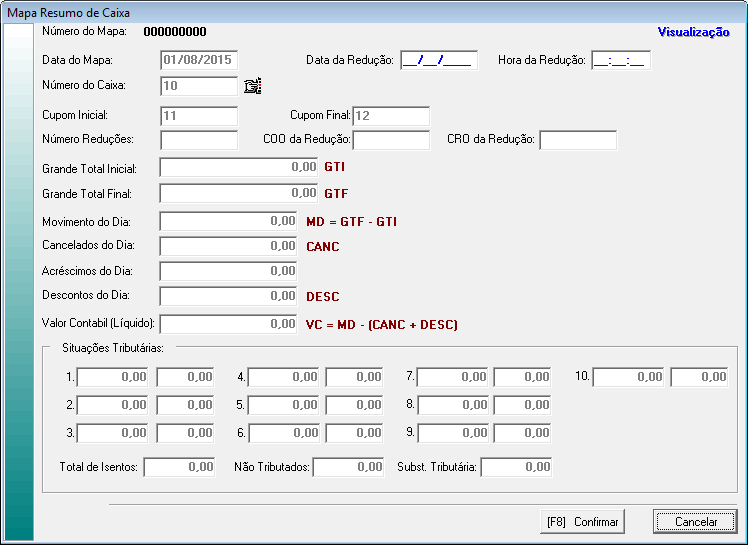Click the Cupom Inicial field
748x545 pixels.
pyautogui.click(x=199, y=116)
